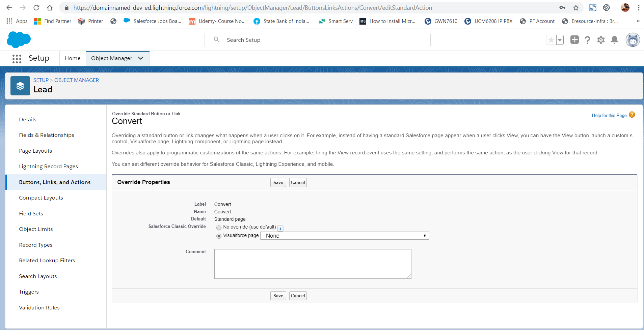
Task: Open the Setup gear icon
Action: pos(601,40)
